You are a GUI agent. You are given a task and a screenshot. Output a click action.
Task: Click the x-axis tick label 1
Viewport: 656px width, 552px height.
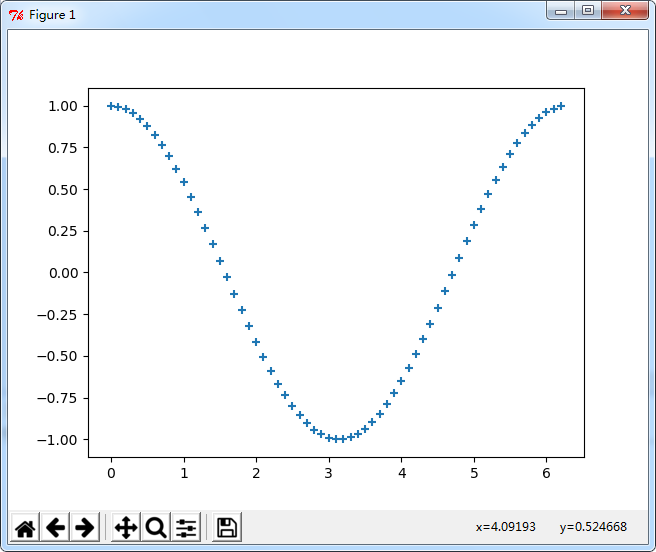tap(184, 473)
